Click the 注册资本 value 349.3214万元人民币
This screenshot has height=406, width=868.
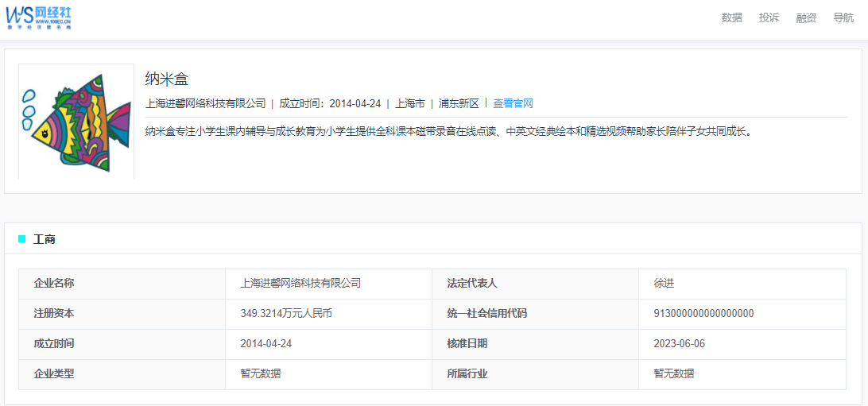[x=286, y=314]
